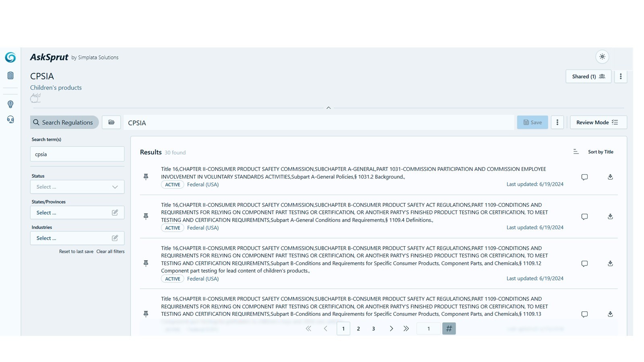
Task: Go to results page 2
Action: point(358,329)
